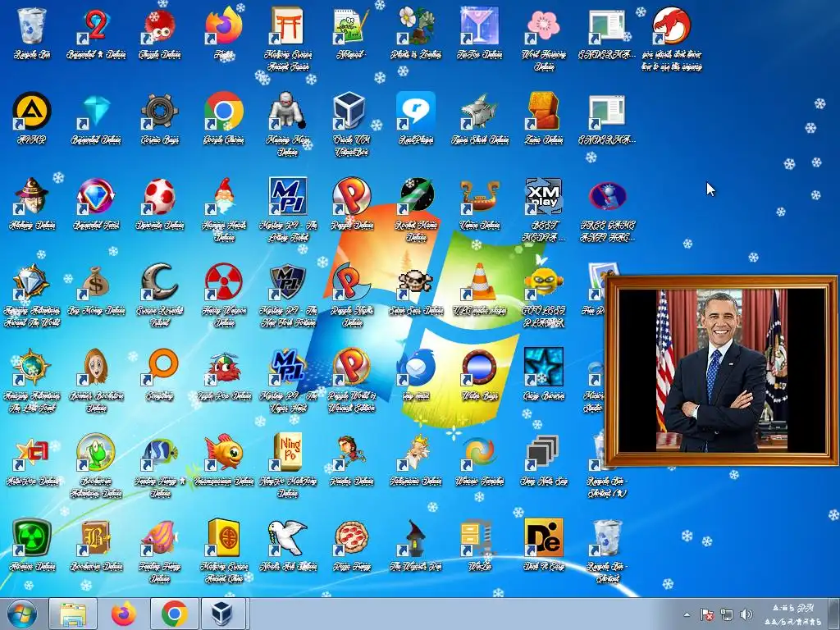
Task: Open Rocket Mania Deluxe icon
Action: [416, 196]
